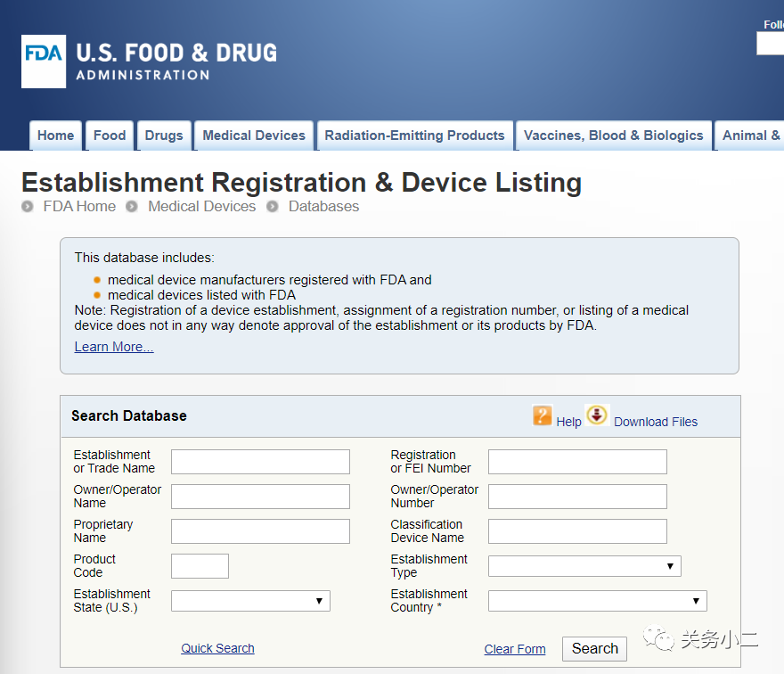Click the Clear Form link
784x674 pixels.
[515, 649]
